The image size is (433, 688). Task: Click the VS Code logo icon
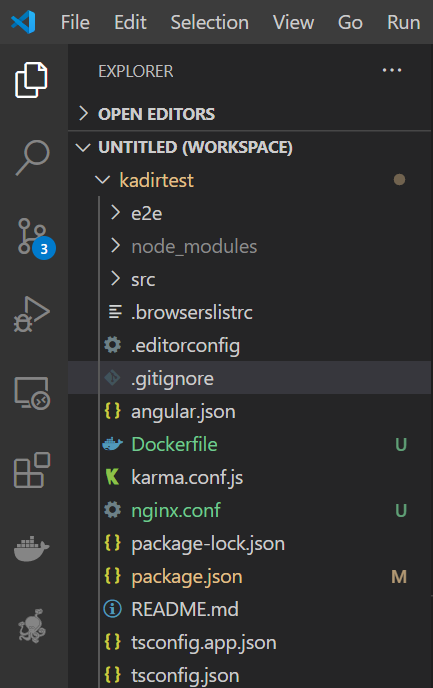[23, 22]
